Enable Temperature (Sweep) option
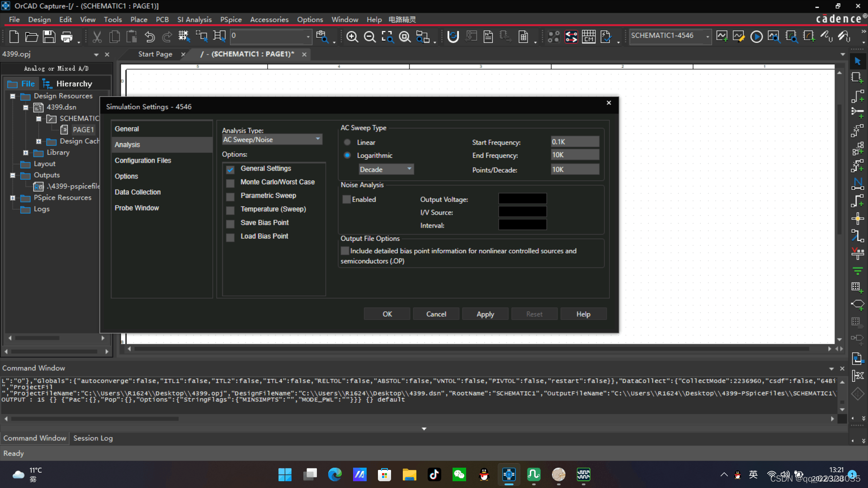 tap(230, 210)
